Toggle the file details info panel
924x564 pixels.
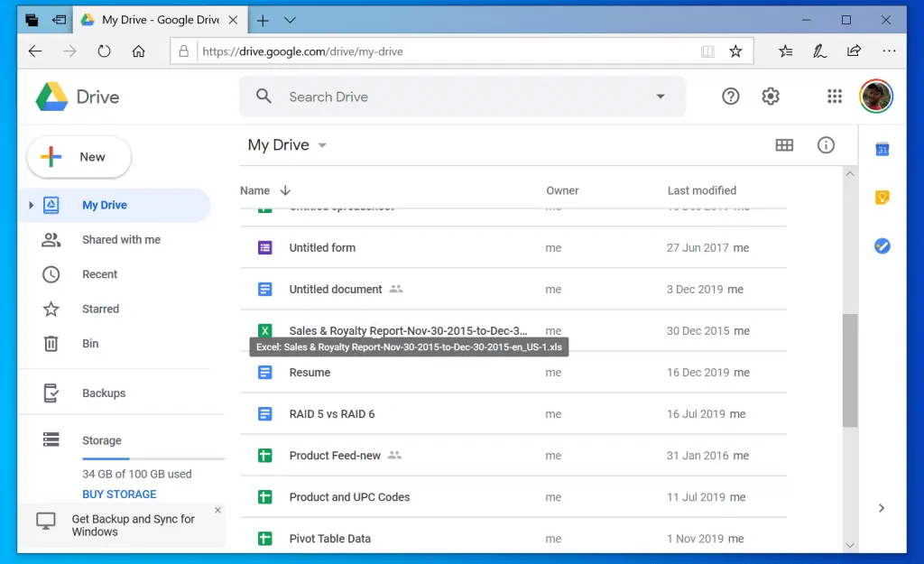point(826,144)
